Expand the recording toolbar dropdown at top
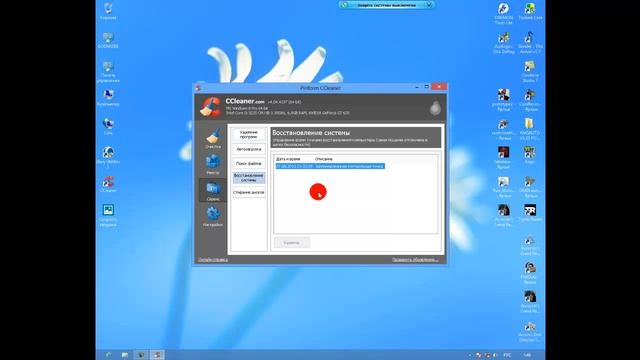Screen dimensions: 640x360 tap(429, 5)
